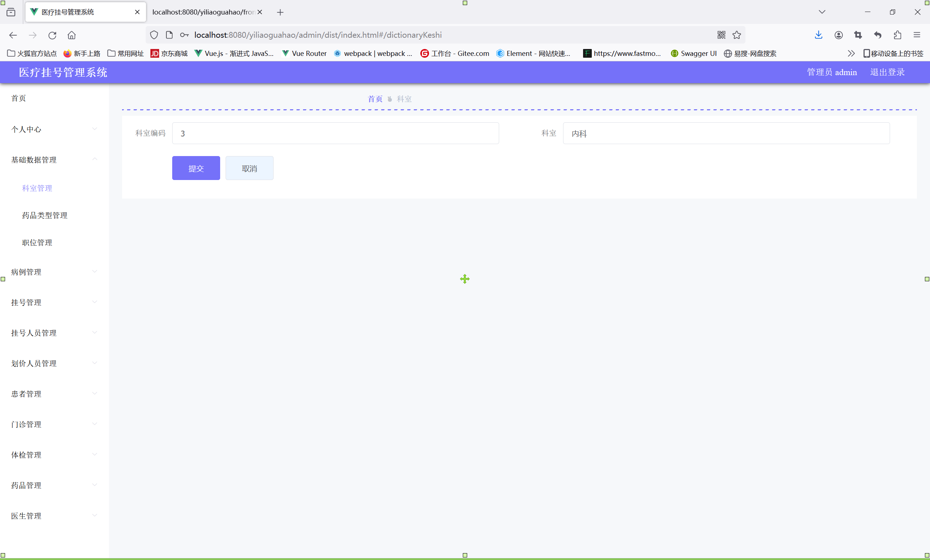Click the QR code icon in address bar
Screen dimensions: 930x560
tap(721, 35)
